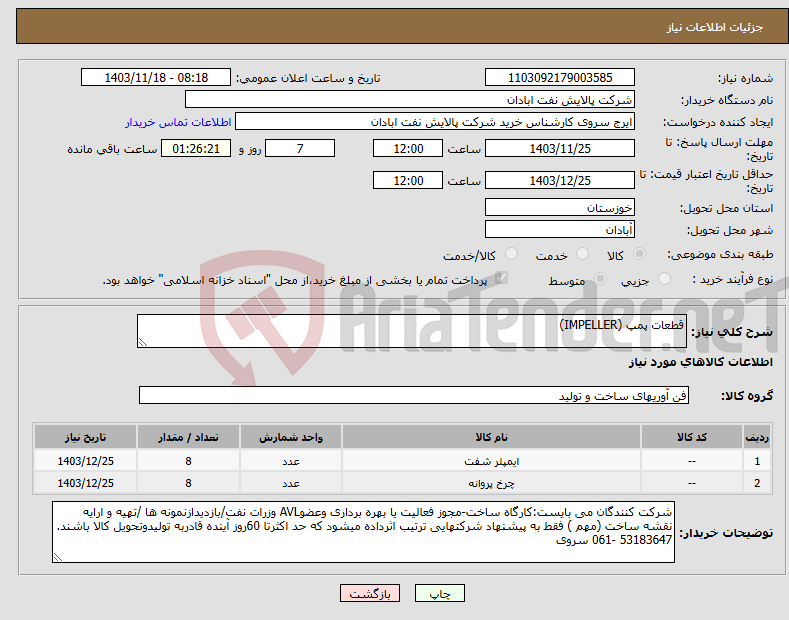Click the date 1403/12/25 in چرخ پروانه row
This screenshot has width=789, height=620.
coord(86,483)
